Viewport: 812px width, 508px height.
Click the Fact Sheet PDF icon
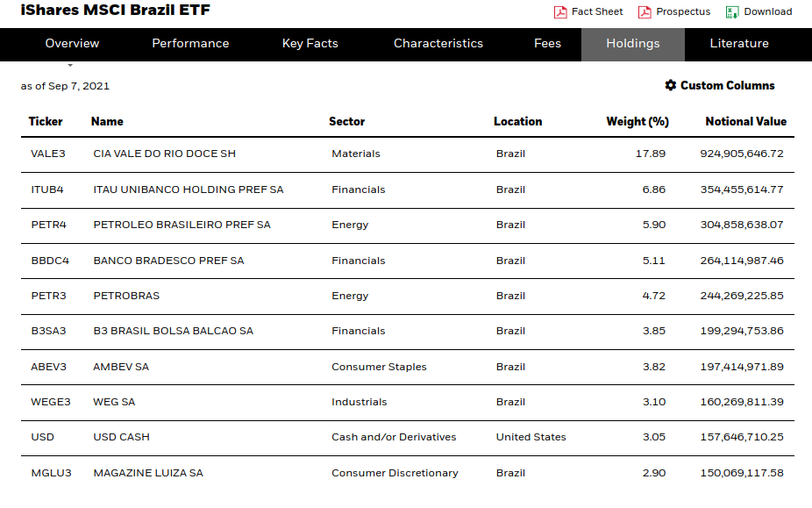[x=560, y=12]
